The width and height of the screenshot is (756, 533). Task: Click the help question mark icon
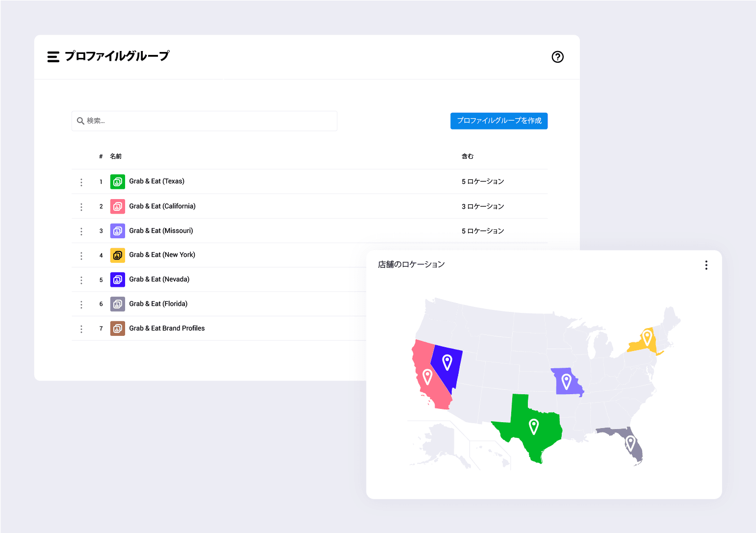coord(557,57)
